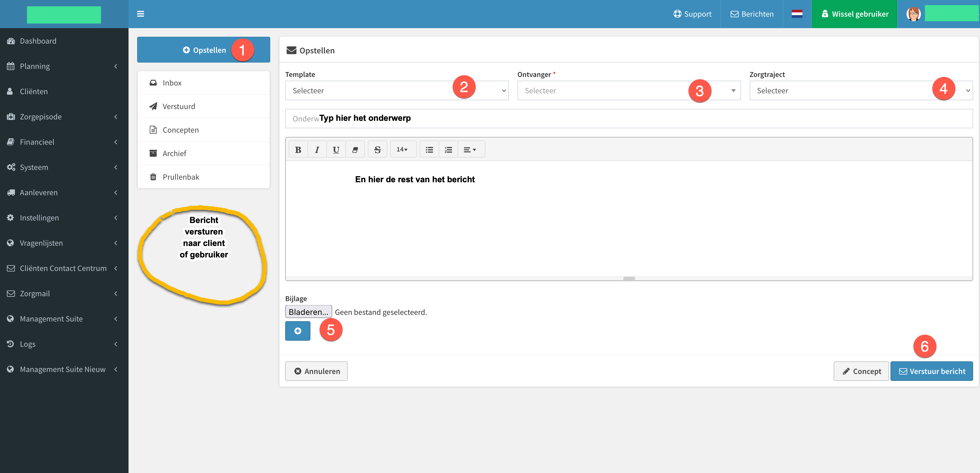Image resolution: width=980 pixels, height=473 pixels.
Task: Click the user avatar picture
Action: (x=913, y=14)
